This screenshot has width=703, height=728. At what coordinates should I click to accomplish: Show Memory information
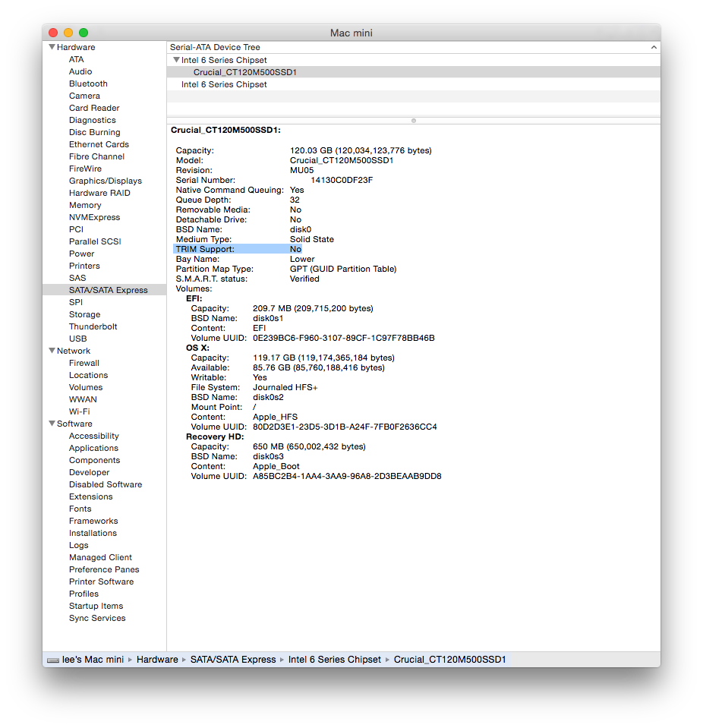click(x=85, y=205)
